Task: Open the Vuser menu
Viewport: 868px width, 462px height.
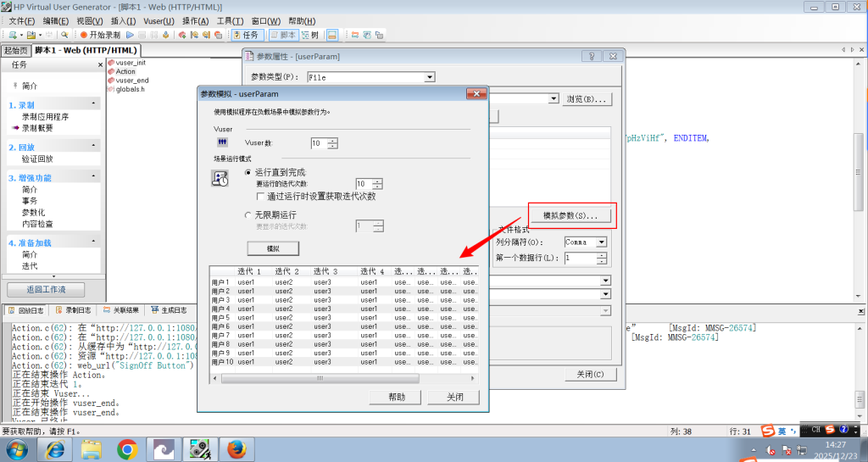Action: 159,20
